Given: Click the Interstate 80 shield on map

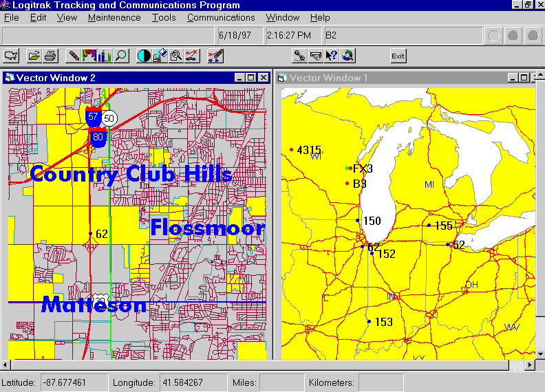Looking at the screenshot, I should point(98,137).
